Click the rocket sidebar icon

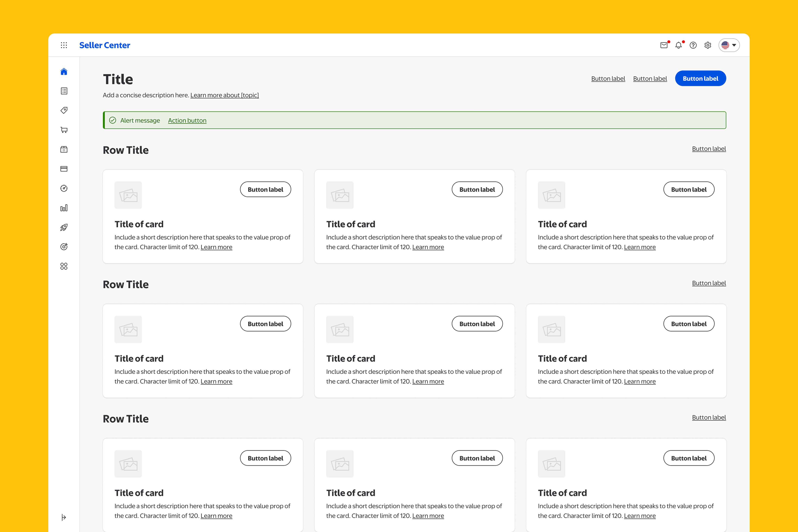64,227
